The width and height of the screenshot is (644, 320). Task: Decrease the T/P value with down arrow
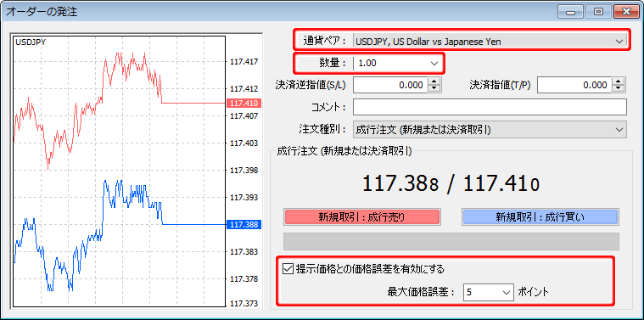pos(619,89)
